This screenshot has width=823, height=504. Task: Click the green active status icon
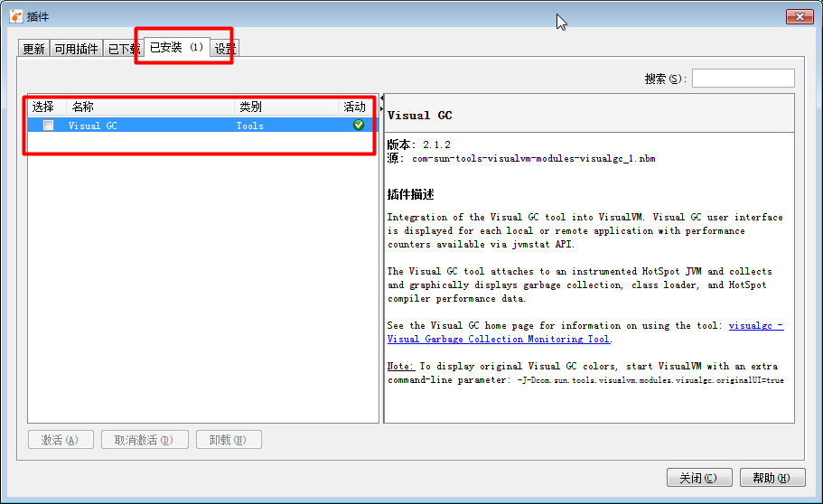[x=359, y=125]
